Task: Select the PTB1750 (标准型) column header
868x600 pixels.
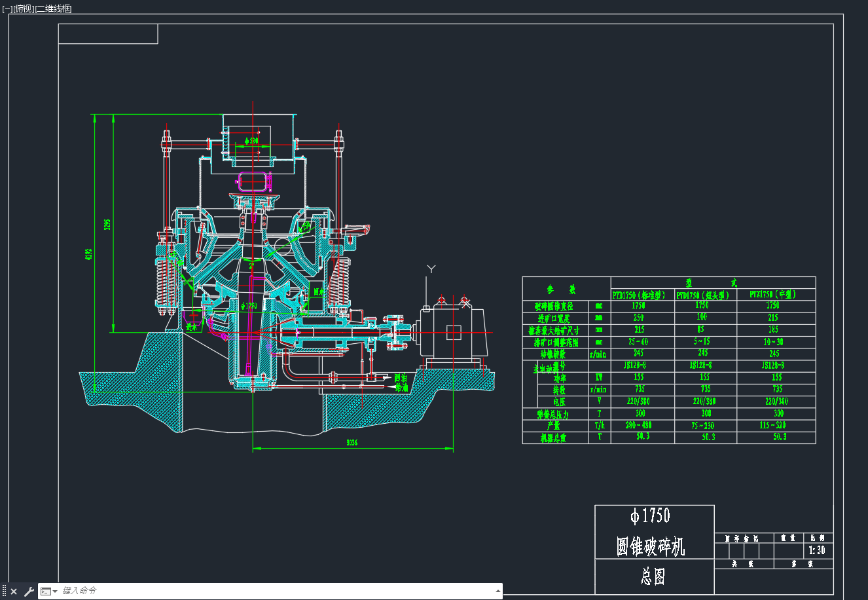Action: [x=638, y=295]
